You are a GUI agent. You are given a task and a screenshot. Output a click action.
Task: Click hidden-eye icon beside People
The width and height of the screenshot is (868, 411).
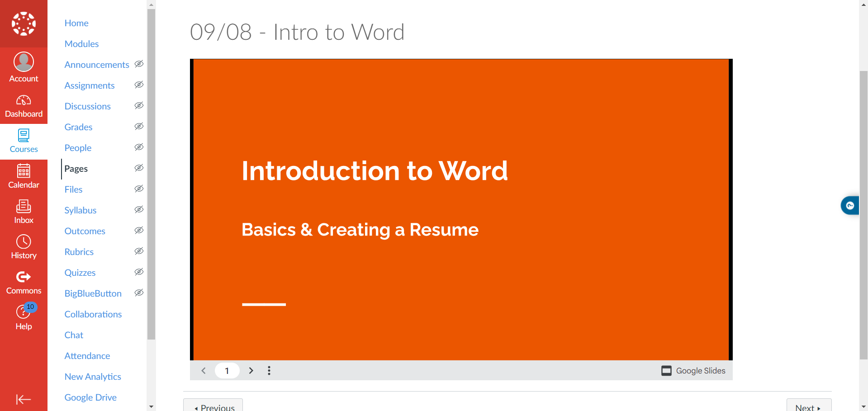[x=139, y=147]
